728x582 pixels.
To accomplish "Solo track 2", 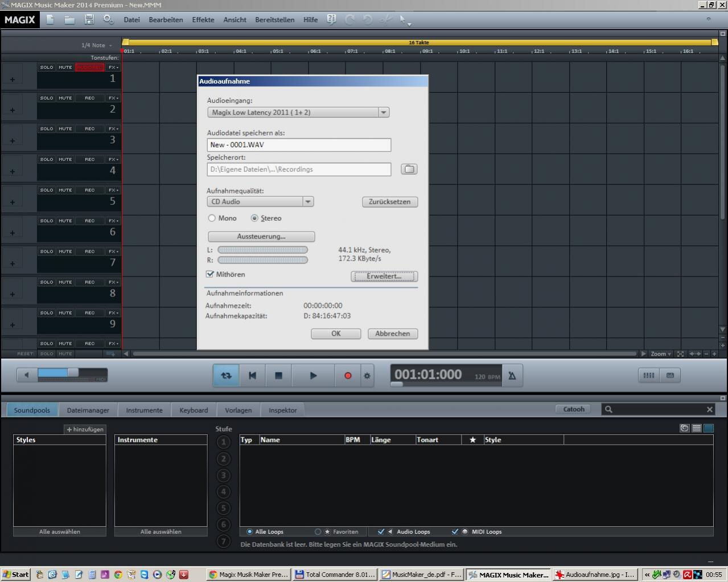I will (x=47, y=98).
